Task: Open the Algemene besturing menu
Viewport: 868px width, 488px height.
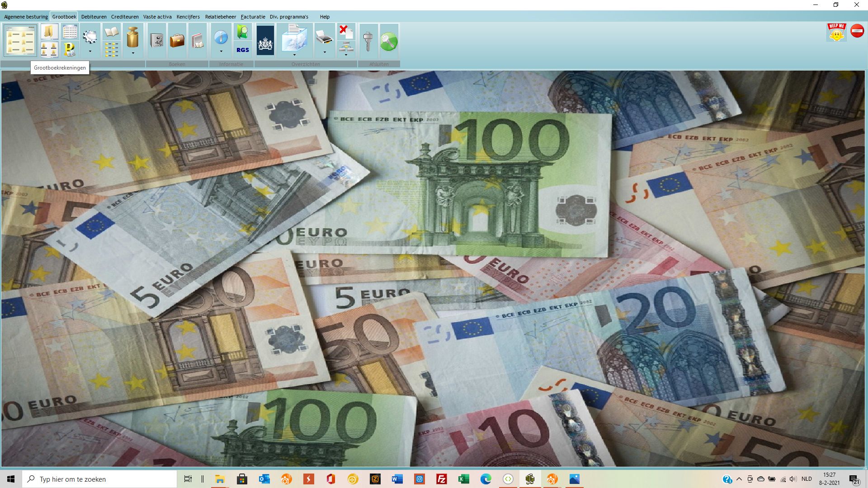Action: coord(26,17)
